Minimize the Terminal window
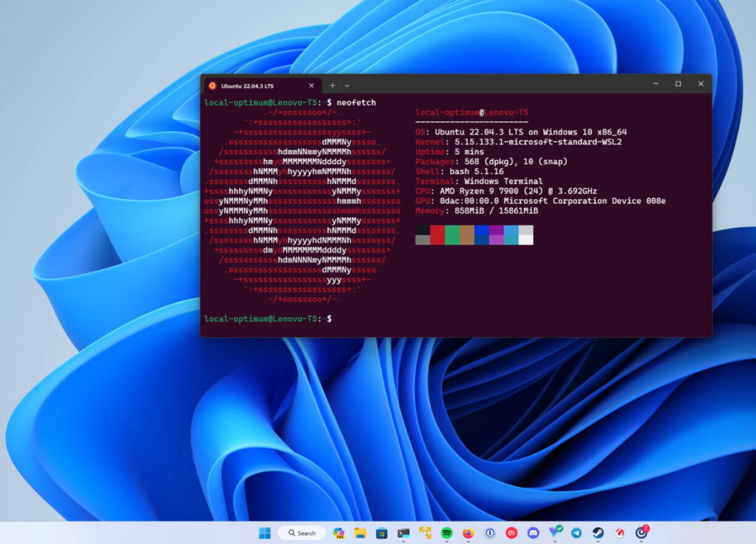Screen dimensions: 756x544 click(x=656, y=84)
